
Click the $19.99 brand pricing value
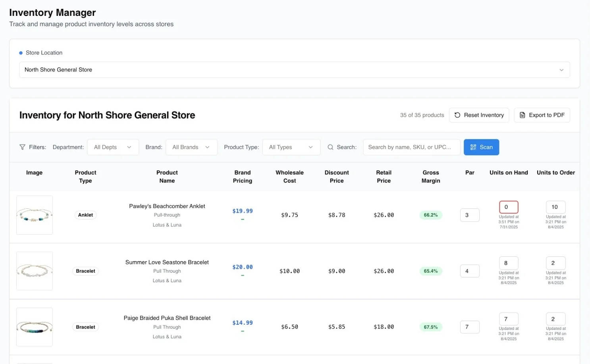[x=243, y=211]
